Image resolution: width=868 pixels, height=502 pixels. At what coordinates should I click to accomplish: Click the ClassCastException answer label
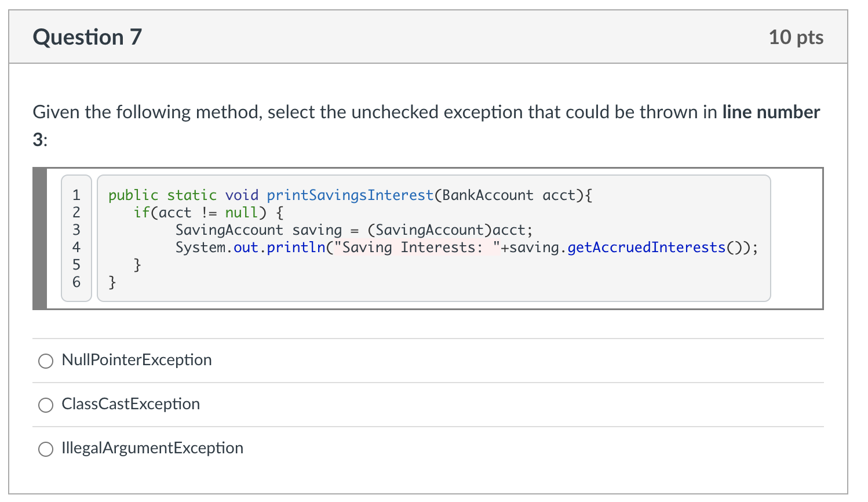131,404
